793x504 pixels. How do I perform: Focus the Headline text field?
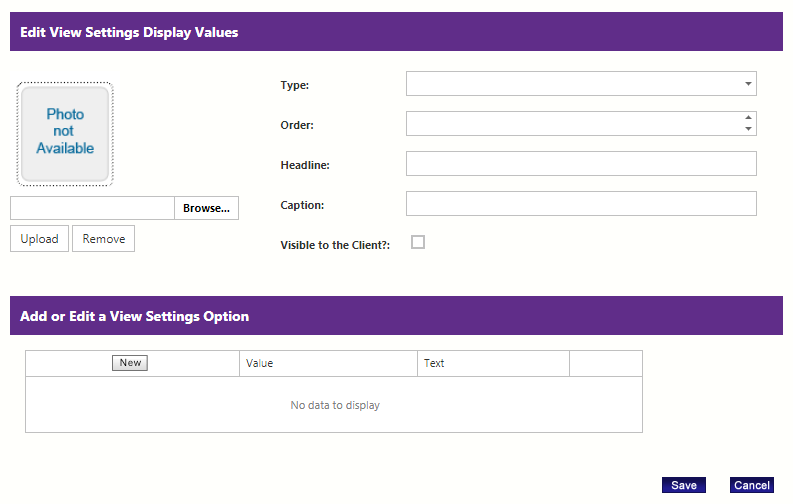click(x=581, y=164)
